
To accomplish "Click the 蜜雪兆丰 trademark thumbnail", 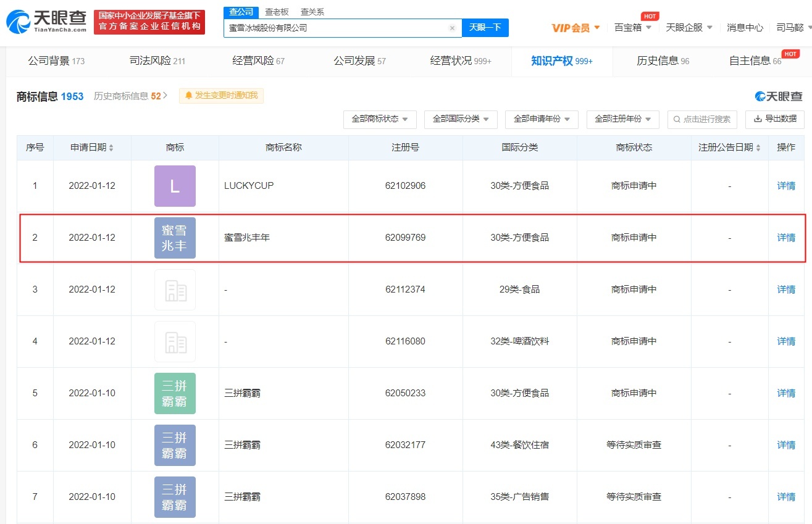I will (175, 238).
